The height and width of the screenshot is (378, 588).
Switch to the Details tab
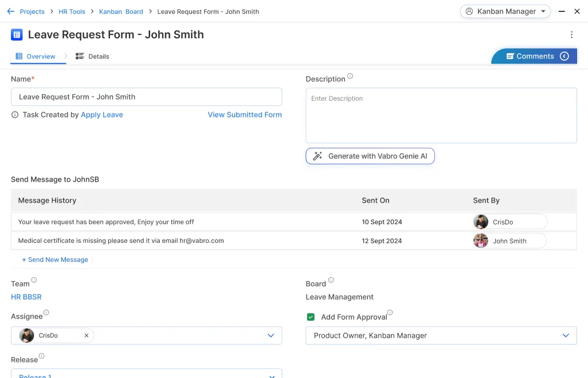point(93,57)
